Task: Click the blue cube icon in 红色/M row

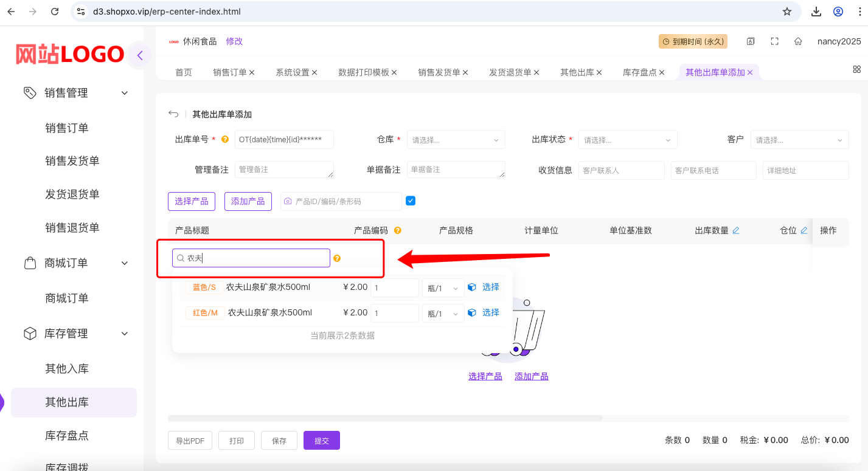Action: point(471,312)
